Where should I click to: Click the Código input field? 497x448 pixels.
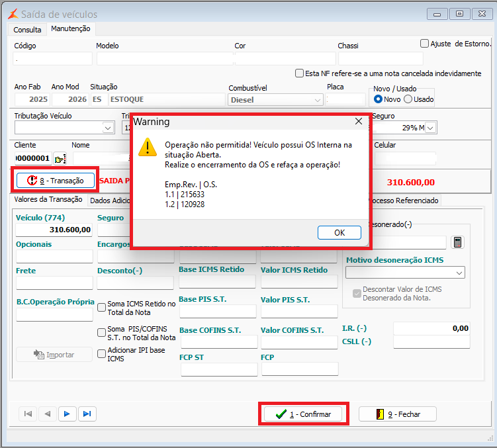coord(53,59)
